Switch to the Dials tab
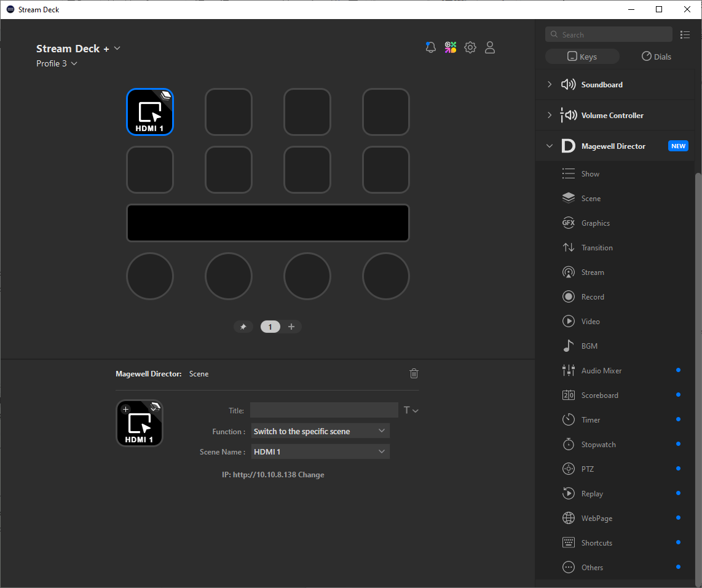Screen dimensions: 702x588 coord(657,57)
